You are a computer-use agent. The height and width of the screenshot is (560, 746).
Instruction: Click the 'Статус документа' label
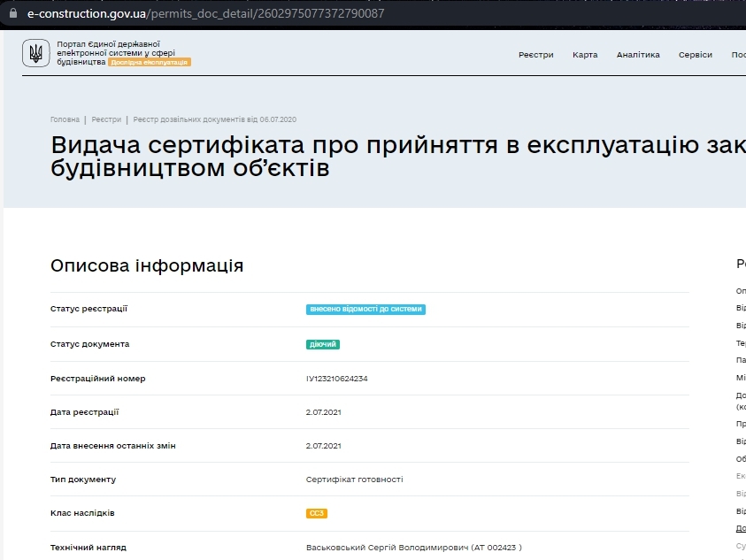pyautogui.click(x=90, y=344)
